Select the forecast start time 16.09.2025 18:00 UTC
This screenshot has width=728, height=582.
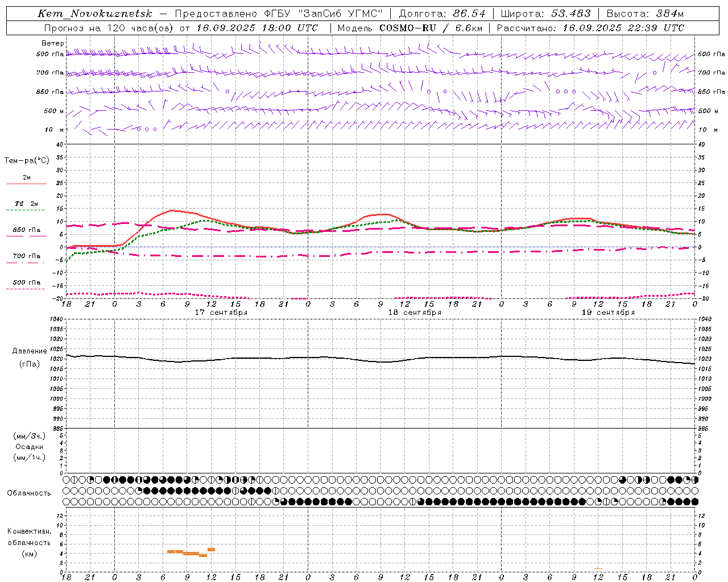257,28
